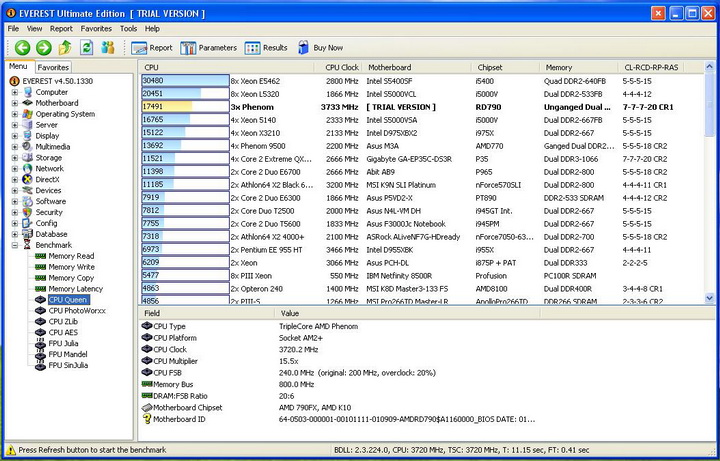Click the users toolbar icon beside Refresh
Screen dimensions: 720x461
pos(108,47)
